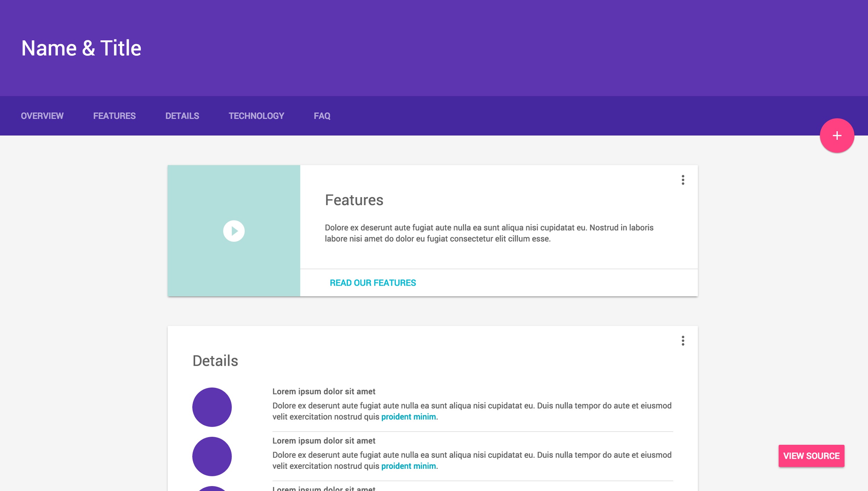Click the TECHNOLOGY navigation item
The image size is (868, 491).
256,116
